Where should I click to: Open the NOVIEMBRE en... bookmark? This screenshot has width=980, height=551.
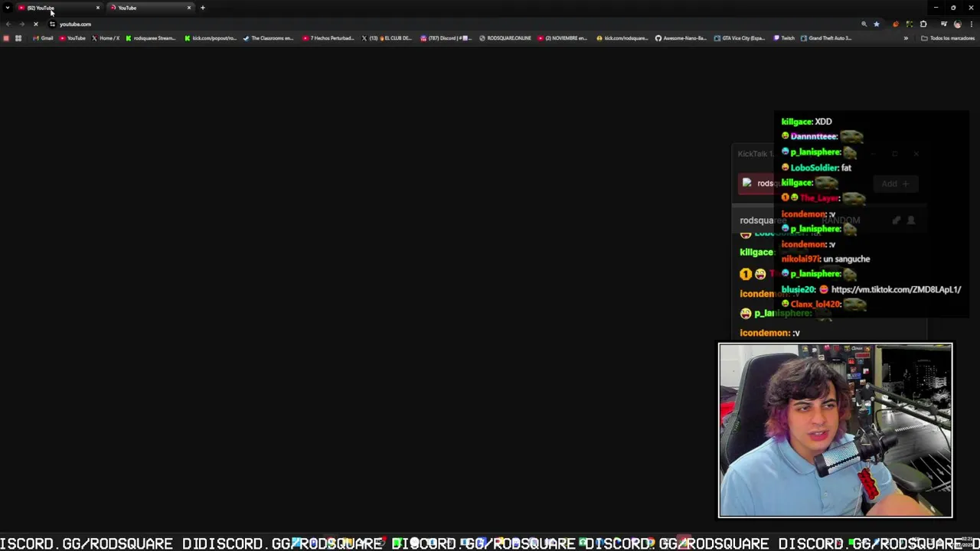pos(563,38)
